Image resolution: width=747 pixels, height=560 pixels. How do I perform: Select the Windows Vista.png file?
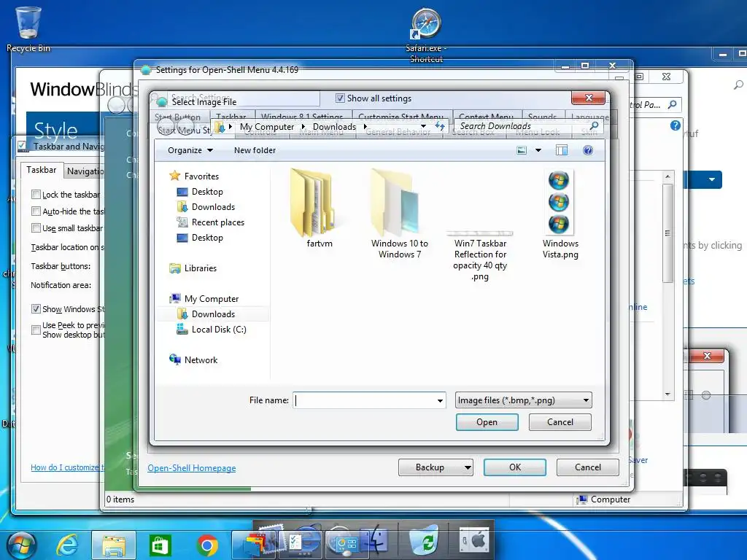coord(560,214)
